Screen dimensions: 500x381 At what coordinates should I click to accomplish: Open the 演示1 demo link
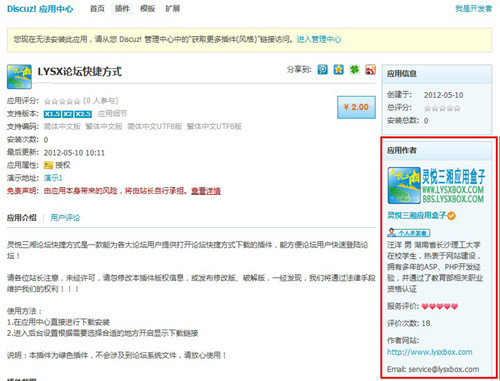click(x=53, y=178)
